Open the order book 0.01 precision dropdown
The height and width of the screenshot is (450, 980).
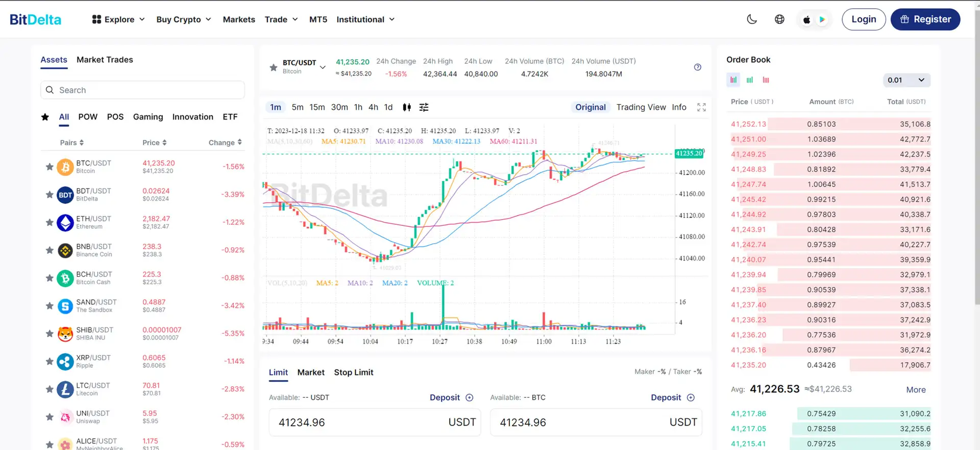click(906, 80)
